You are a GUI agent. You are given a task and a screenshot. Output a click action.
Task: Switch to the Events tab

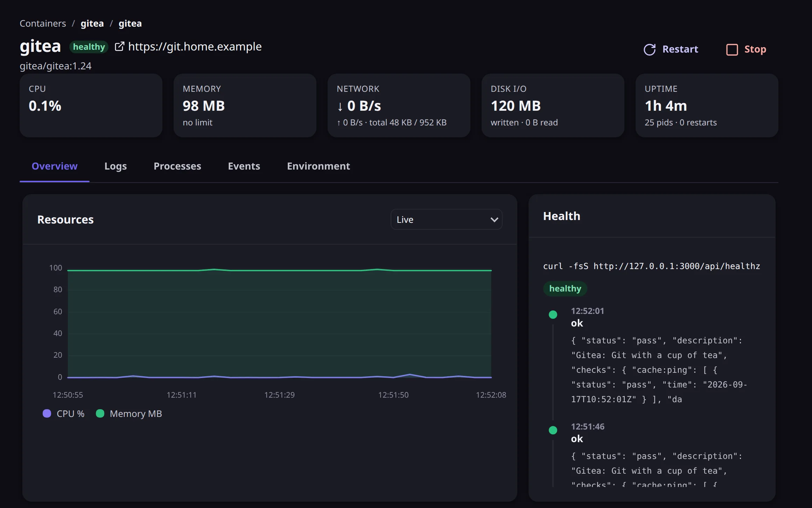(x=244, y=166)
